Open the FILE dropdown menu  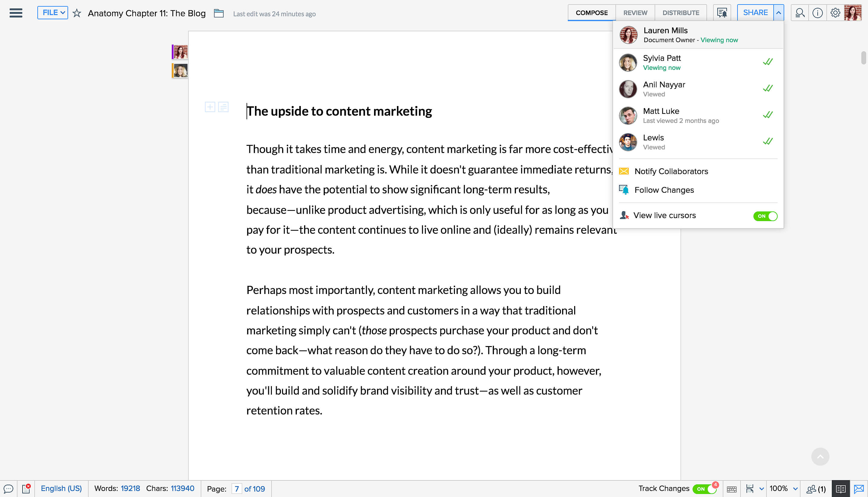pos(52,13)
